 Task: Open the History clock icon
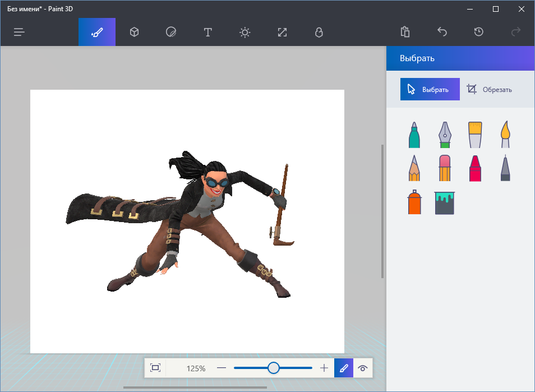point(479,32)
